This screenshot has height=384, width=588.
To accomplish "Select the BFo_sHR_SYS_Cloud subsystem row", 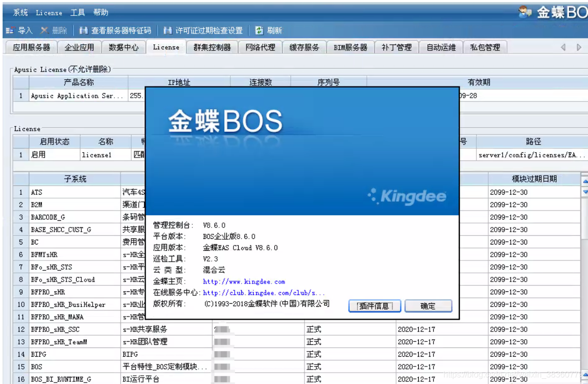I will tap(75, 280).
